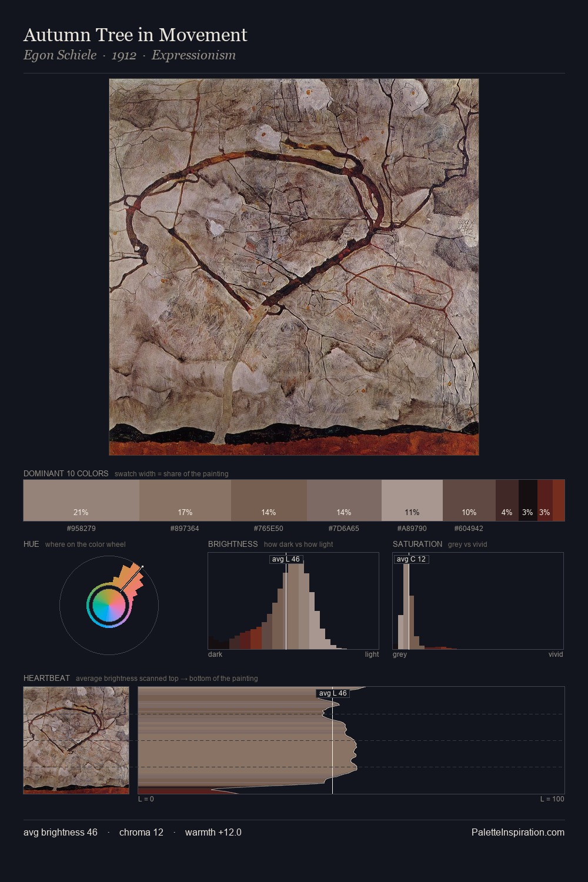Click the hue color wheel center
Image resolution: width=588 pixels, height=882 pixels.
pos(109,605)
